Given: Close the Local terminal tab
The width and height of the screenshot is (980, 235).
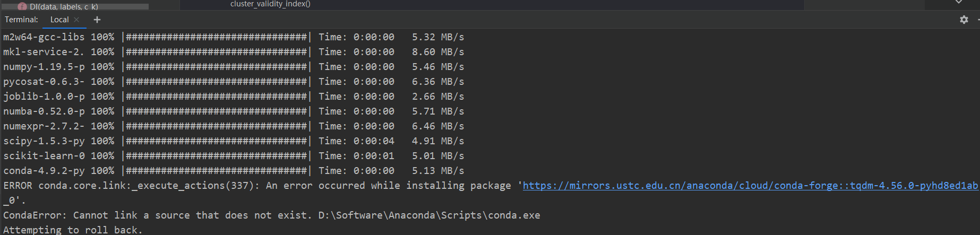Looking at the screenshot, I should coord(76,20).
